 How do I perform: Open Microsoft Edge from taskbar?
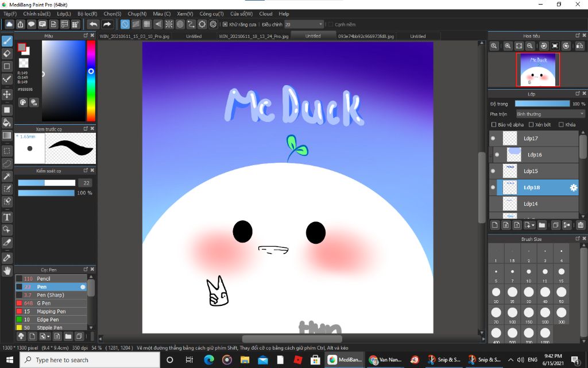point(209,360)
